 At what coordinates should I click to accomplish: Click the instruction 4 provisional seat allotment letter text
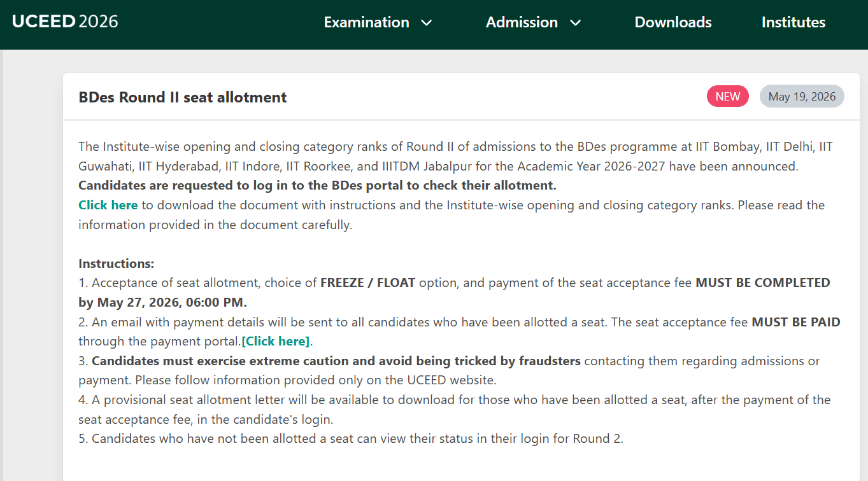[x=455, y=410]
